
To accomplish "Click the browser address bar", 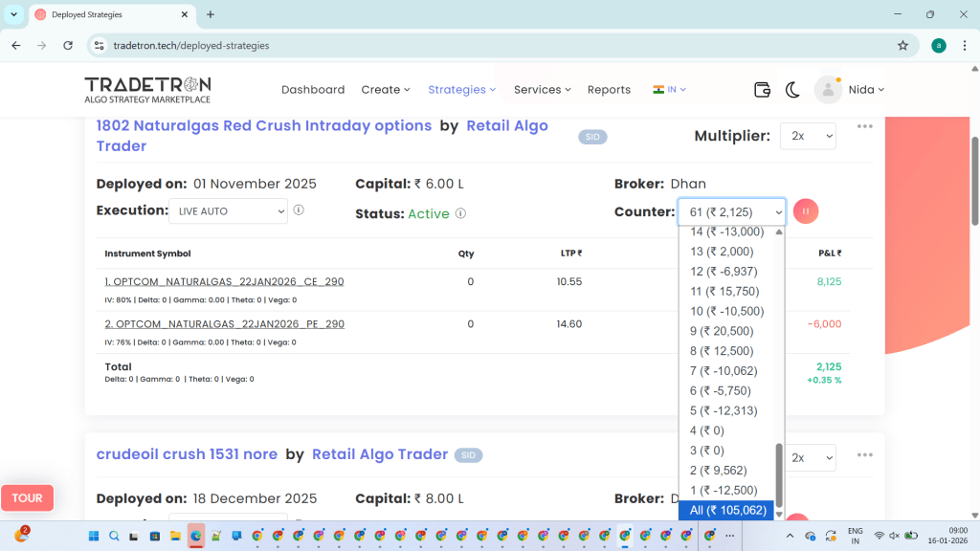I will pos(479,45).
